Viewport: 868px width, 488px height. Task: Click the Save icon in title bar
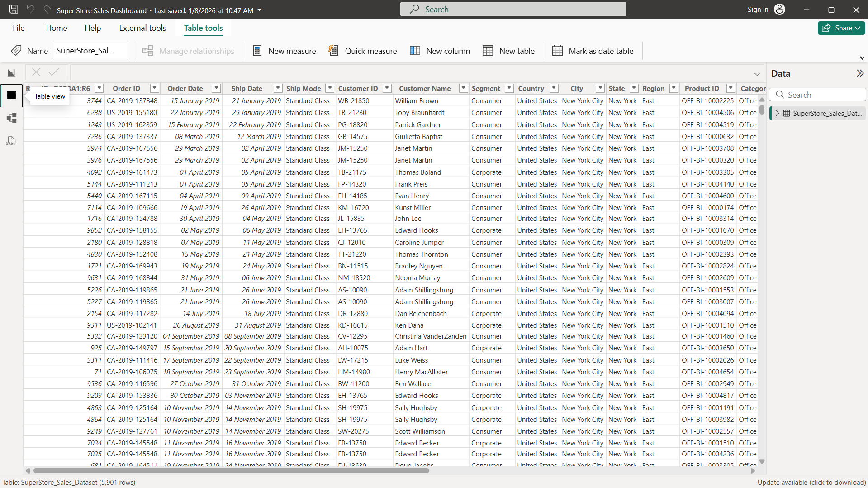coord(14,10)
